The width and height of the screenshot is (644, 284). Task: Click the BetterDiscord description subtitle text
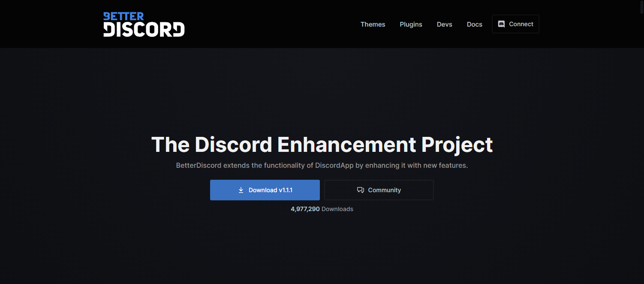[x=322, y=165]
